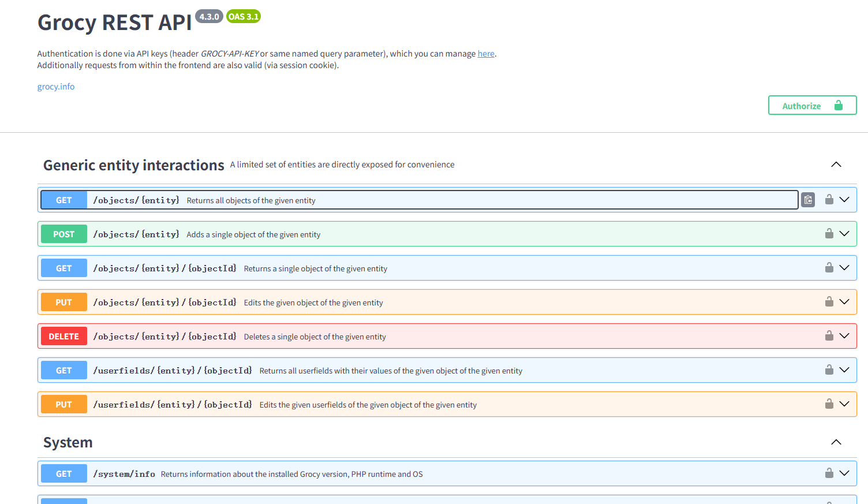Click the POST badge for /objects/{entity}
Screen dimensions: 868x504
[64, 234]
